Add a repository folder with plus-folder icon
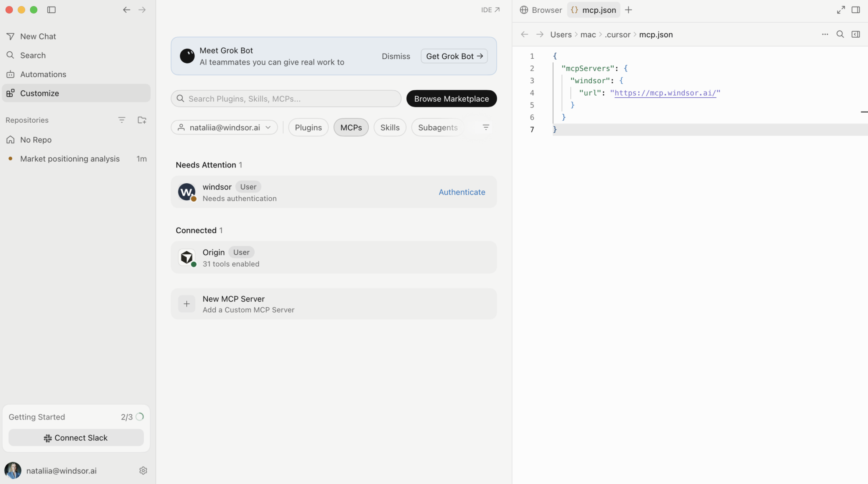 coord(142,120)
